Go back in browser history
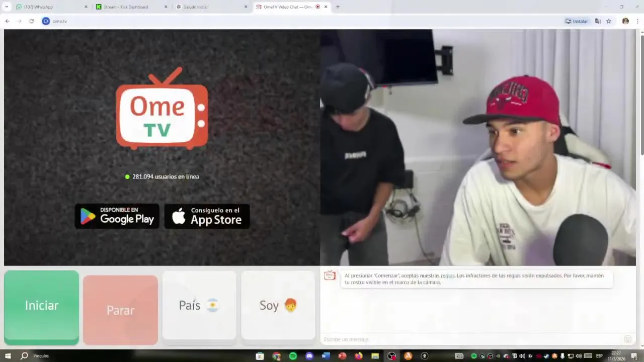Image resolution: width=644 pixels, height=362 pixels. 7,21
